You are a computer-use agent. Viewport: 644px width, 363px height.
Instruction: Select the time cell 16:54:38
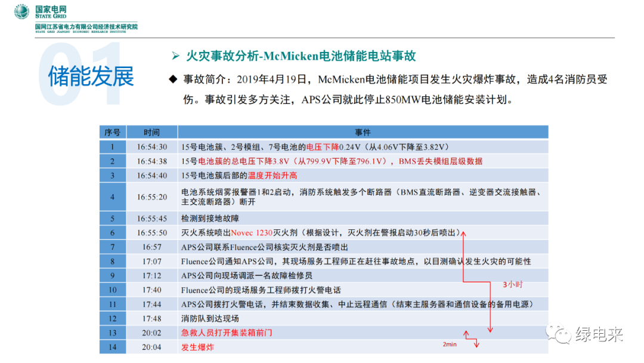[152, 162]
